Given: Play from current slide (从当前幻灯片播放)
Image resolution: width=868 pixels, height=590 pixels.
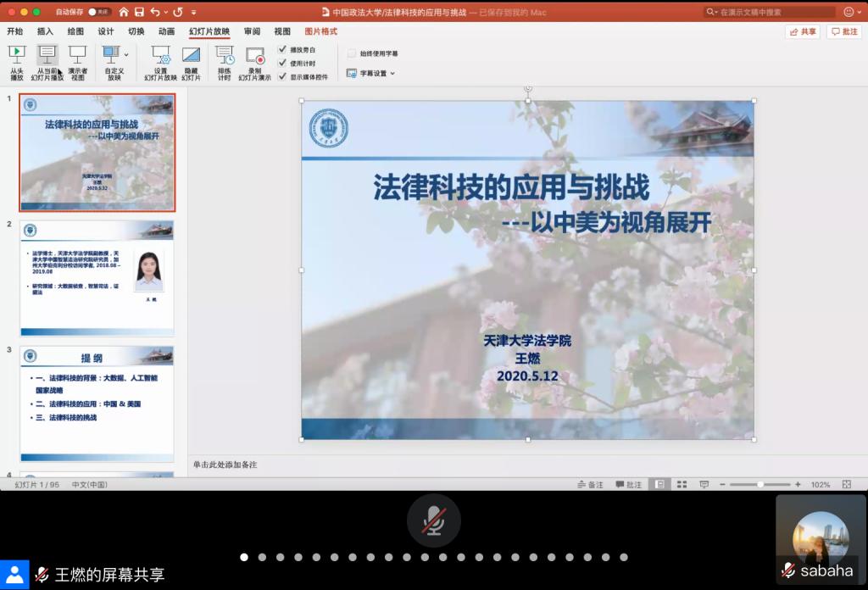Looking at the screenshot, I should (47, 63).
